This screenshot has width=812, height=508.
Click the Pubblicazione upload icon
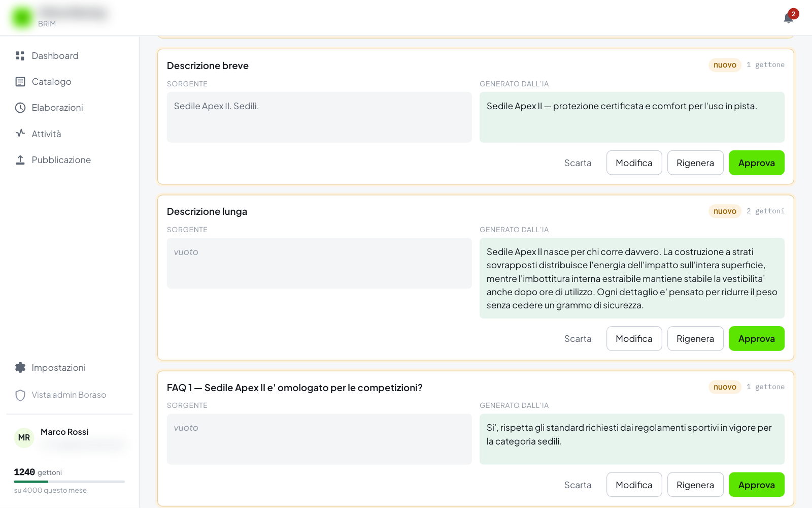coord(20,160)
